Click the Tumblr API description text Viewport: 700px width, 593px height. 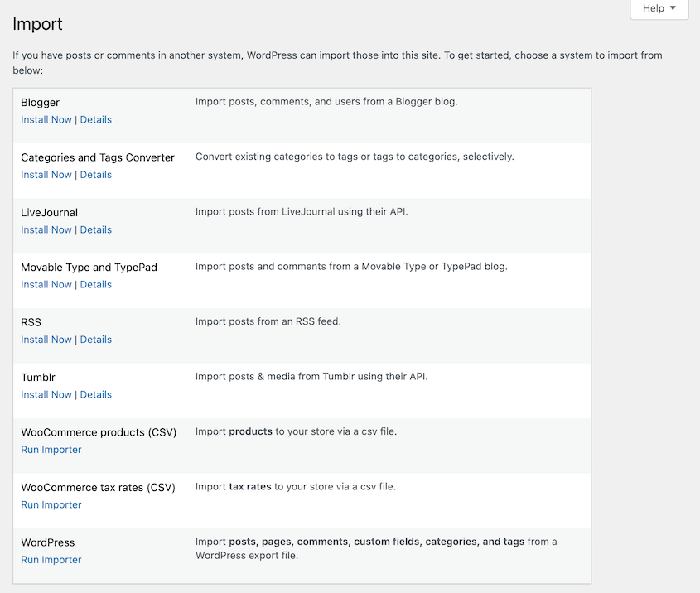(311, 377)
